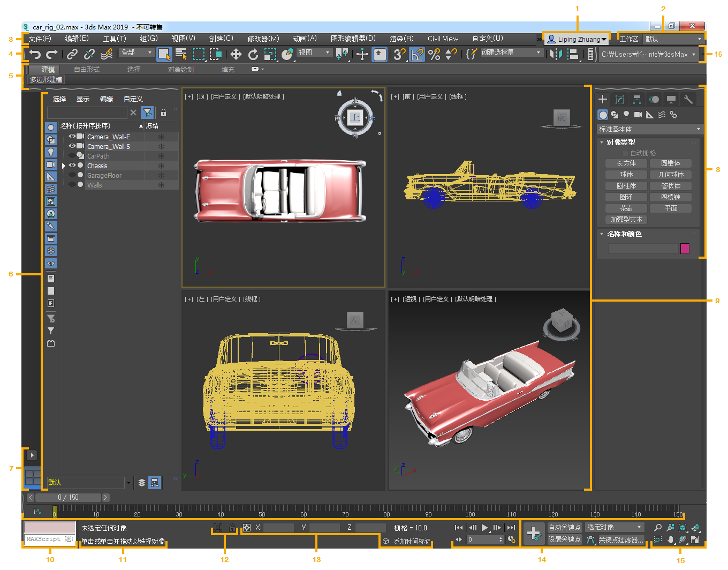The height and width of the screenshot is (570, 728).
Task: Select the Link tool (chain icon)
Action: tap(72, 54)
